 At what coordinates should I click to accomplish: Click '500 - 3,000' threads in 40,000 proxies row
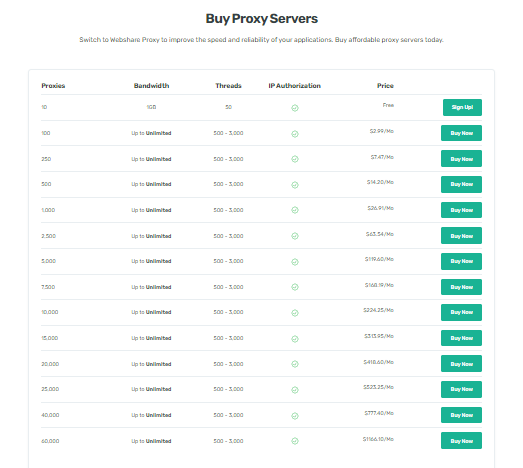coord(228,415)
